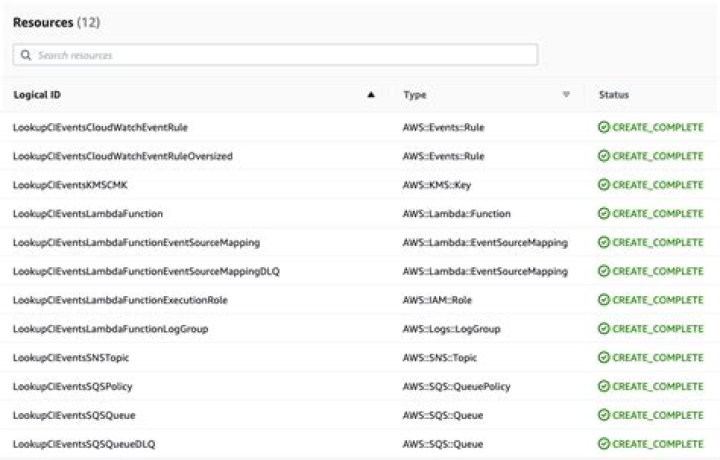
Task: Click the search magnifier icon
Action: [x=26, y=55]
